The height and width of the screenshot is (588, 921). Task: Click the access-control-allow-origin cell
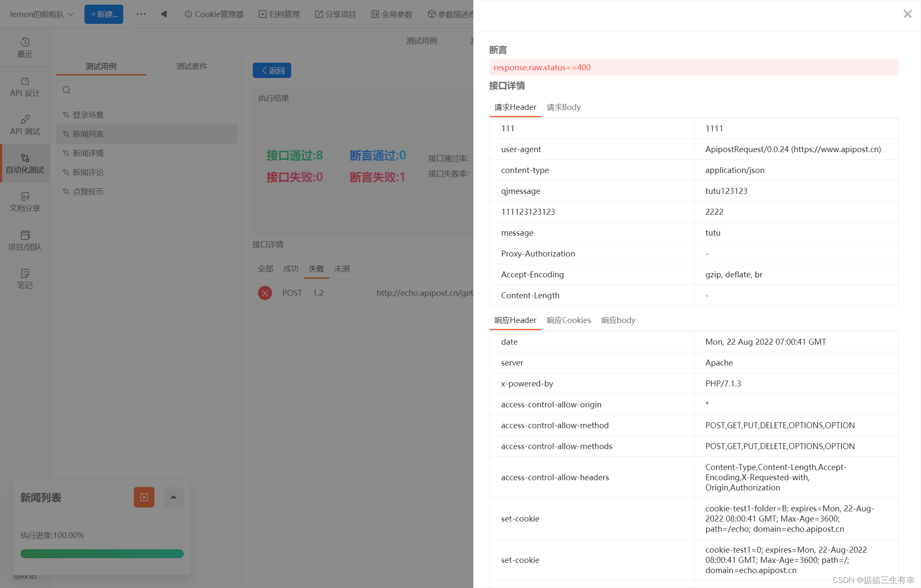click(x=592, y=404)
